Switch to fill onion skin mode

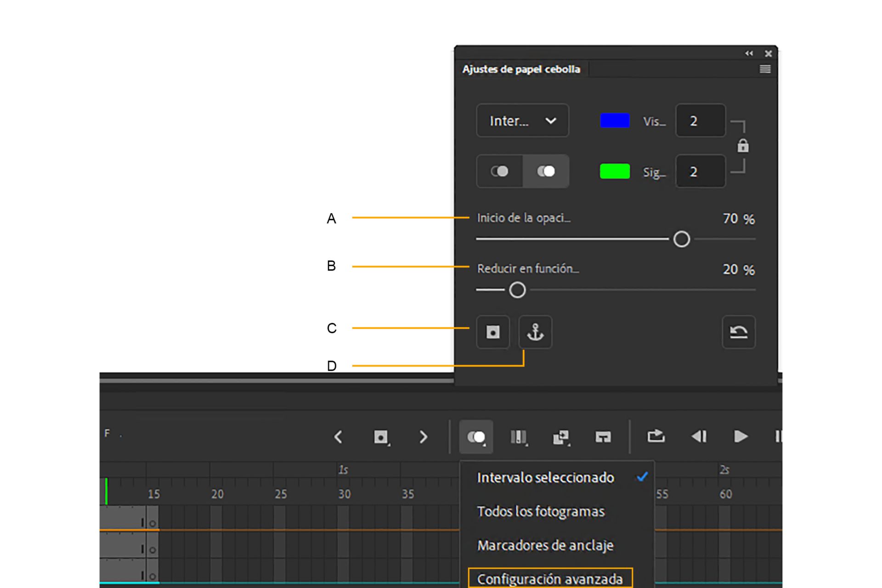[546, 171]
